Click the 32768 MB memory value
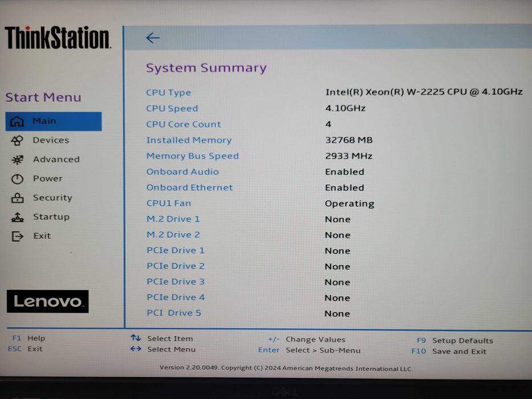Image resolution: width=532 pixels, height=399 pixels. [x=349, y=140]
